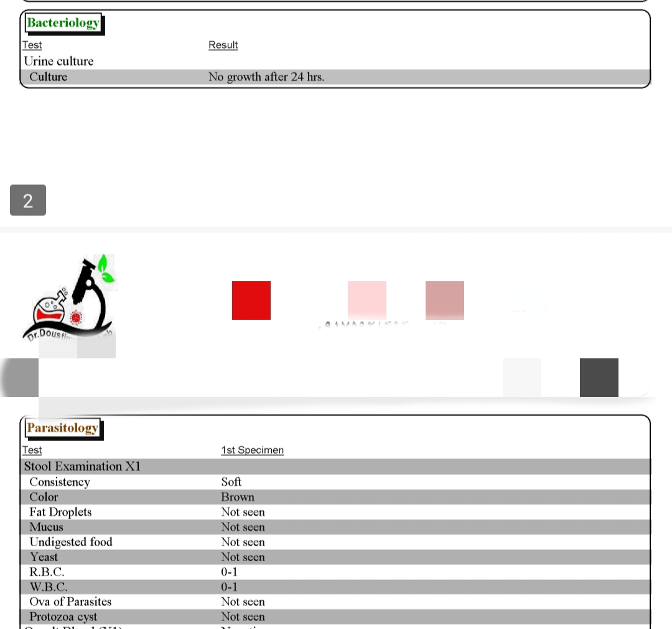Click the Stool Examination X1 row
This screenshot has height=629, width=672.
(82, 467)
